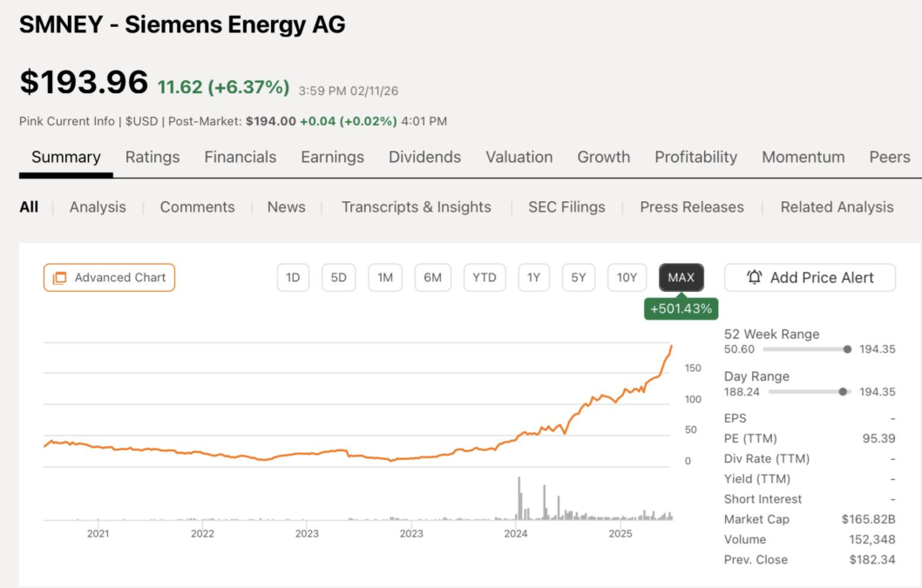Click the $193.96 price
Viewport: 922px width, 588px height.
click(84, 82)
